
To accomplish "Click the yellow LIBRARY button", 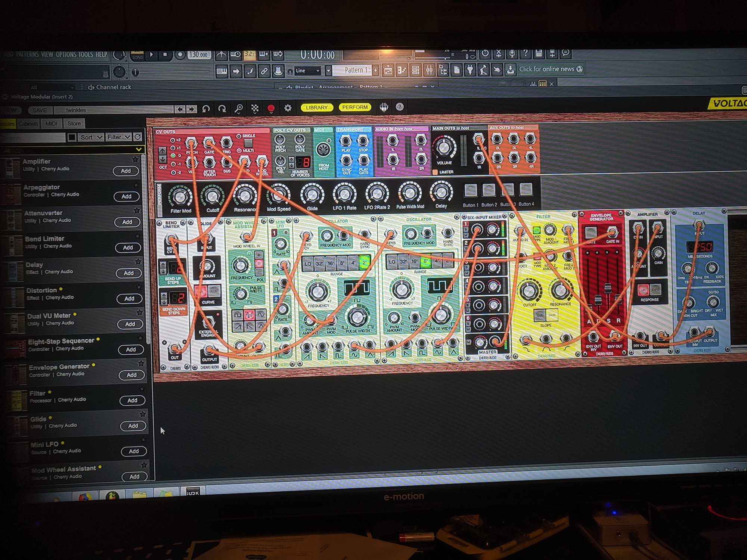I will click(x=317, y=108).
